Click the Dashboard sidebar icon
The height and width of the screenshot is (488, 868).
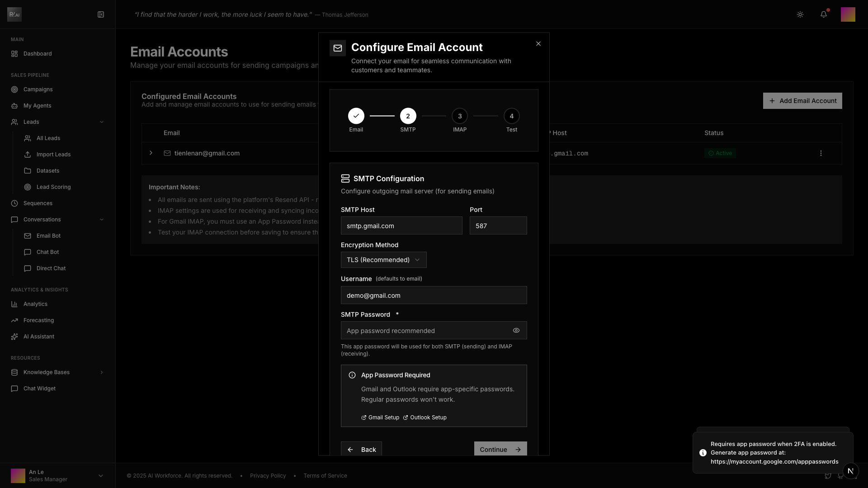pyautogui.click(x=14, y=54)
